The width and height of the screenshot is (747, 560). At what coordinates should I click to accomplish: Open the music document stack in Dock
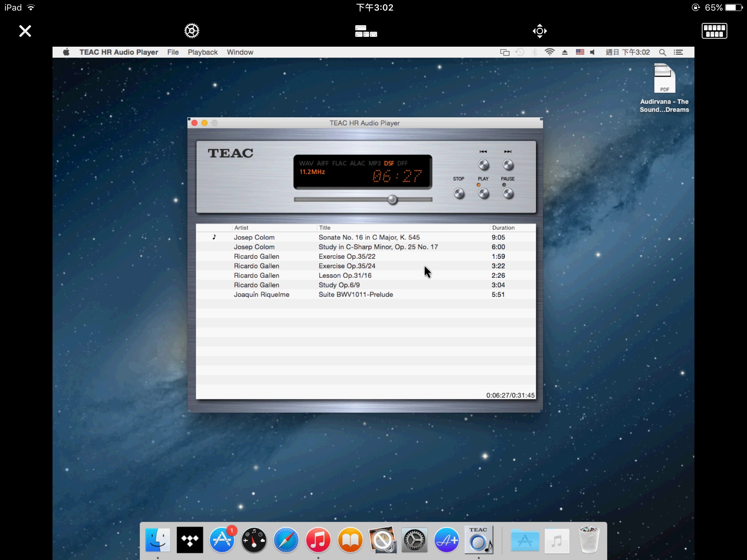tap(557, 541)
